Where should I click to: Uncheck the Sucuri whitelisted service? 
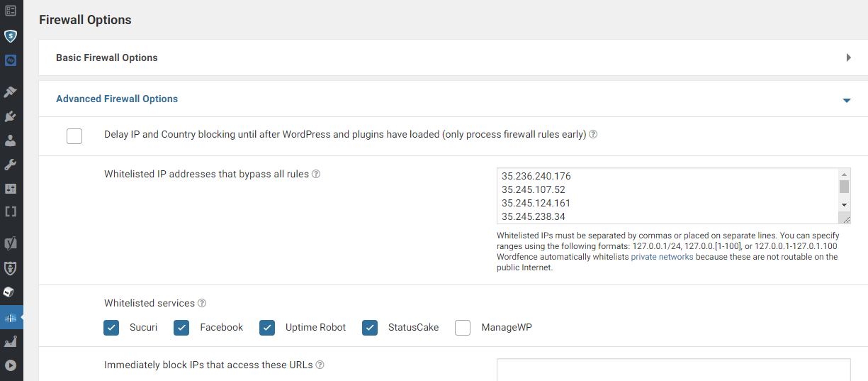(111, 327)
